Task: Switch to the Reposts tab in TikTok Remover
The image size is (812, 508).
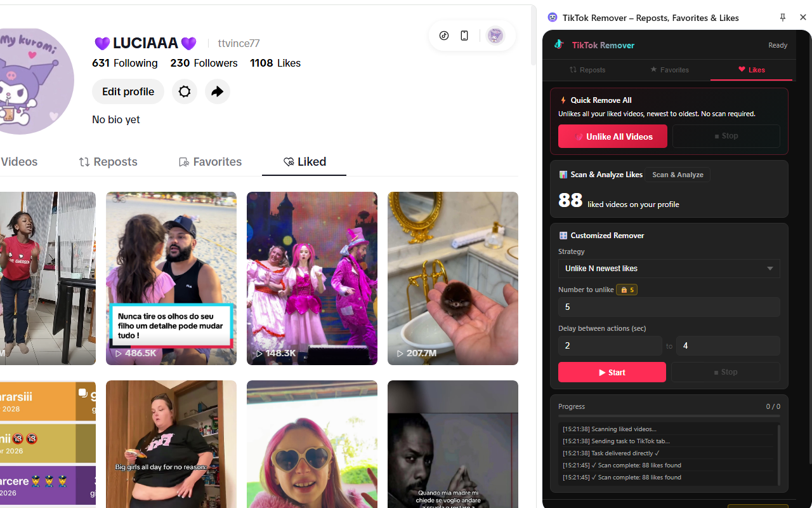Action: (x=587, y=70)
